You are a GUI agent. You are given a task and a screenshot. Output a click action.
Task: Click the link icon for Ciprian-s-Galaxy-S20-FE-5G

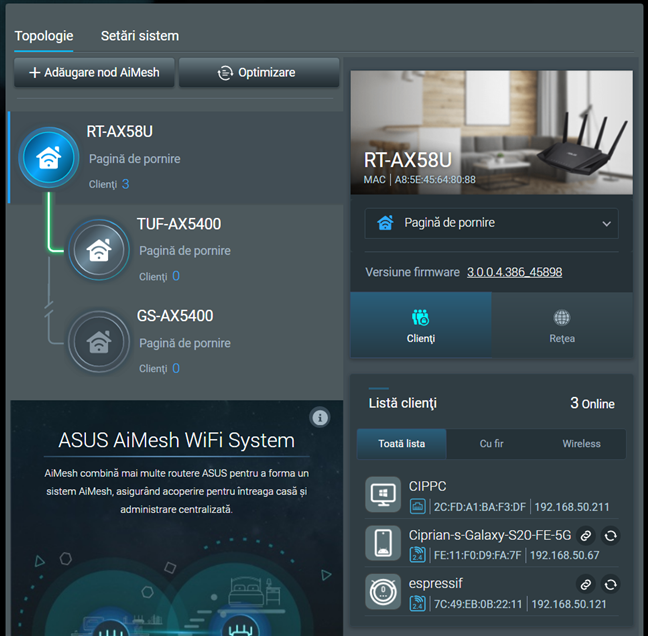point(586,536)
